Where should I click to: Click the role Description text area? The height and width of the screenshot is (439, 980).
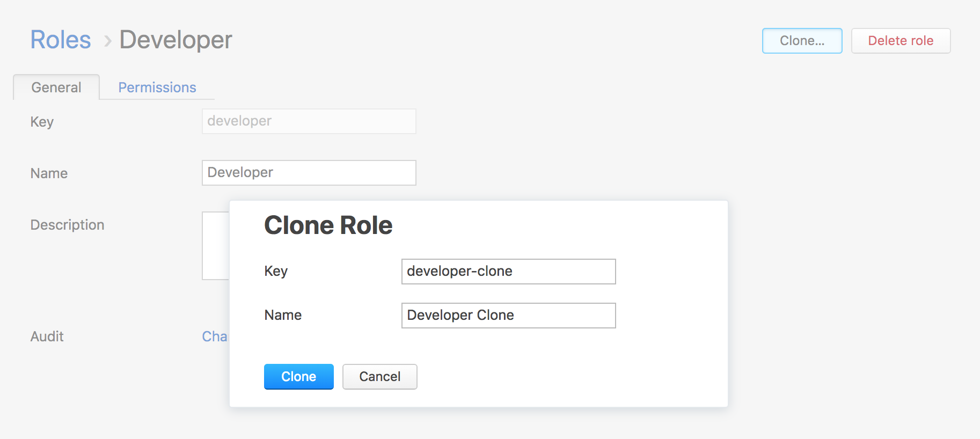click(216, 246)
